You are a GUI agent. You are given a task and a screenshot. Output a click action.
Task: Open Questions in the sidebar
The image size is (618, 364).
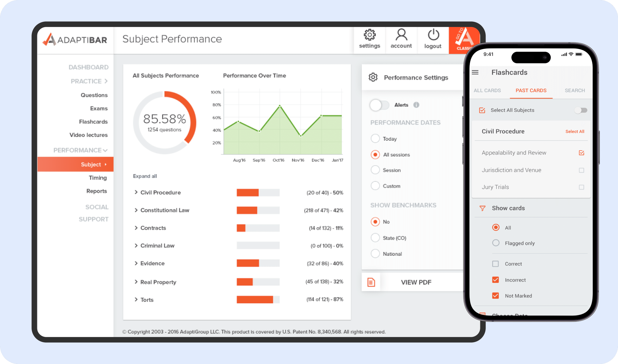(94, 95)
